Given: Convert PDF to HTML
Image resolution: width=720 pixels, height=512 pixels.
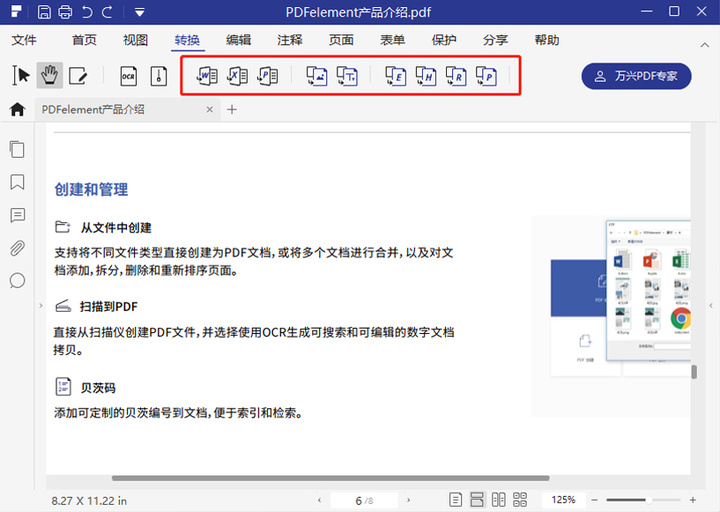Looking at the screenshot, I should pyautogui.click(x=426, y=76).
